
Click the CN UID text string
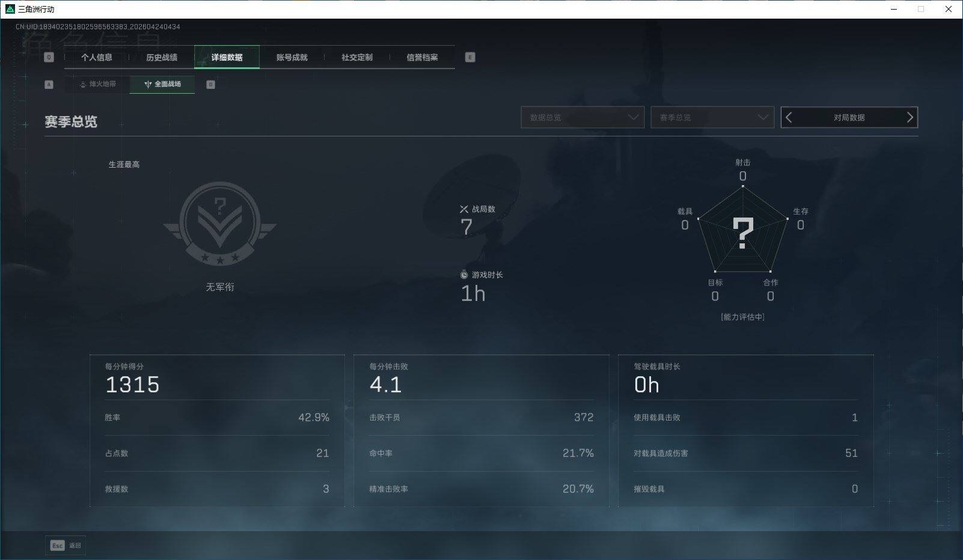[x=98, y=26]
